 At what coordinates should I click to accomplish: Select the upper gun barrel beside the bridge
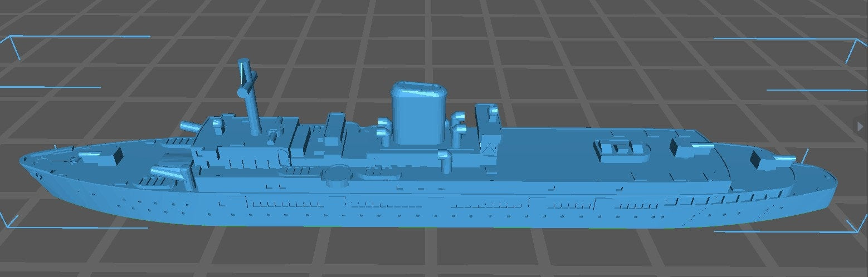pyautogui.click(x=189, y=127)
